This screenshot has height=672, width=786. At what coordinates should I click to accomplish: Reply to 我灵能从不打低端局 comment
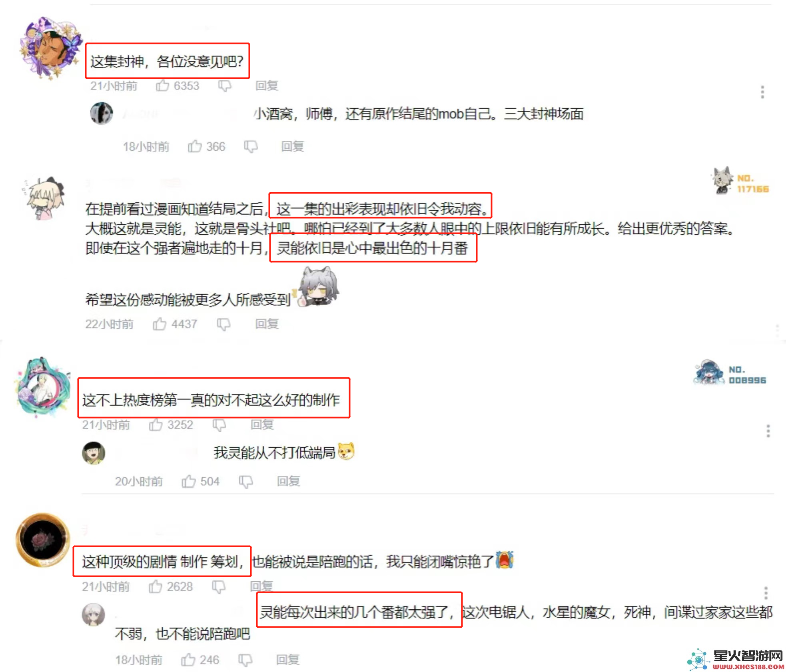(x=288, y=481)
